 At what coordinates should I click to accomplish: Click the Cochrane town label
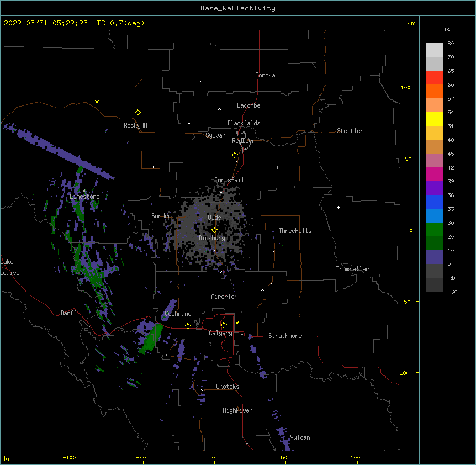coord(178,314)
